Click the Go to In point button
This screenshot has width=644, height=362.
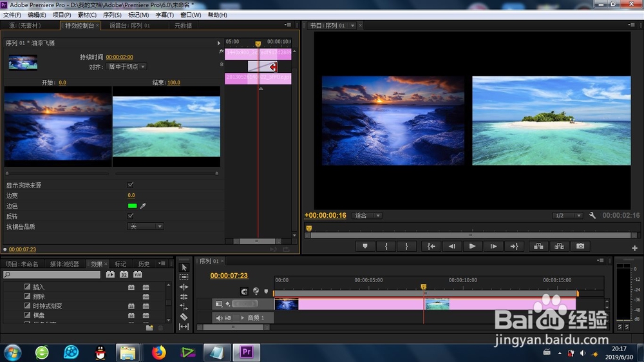click(431, 246)
